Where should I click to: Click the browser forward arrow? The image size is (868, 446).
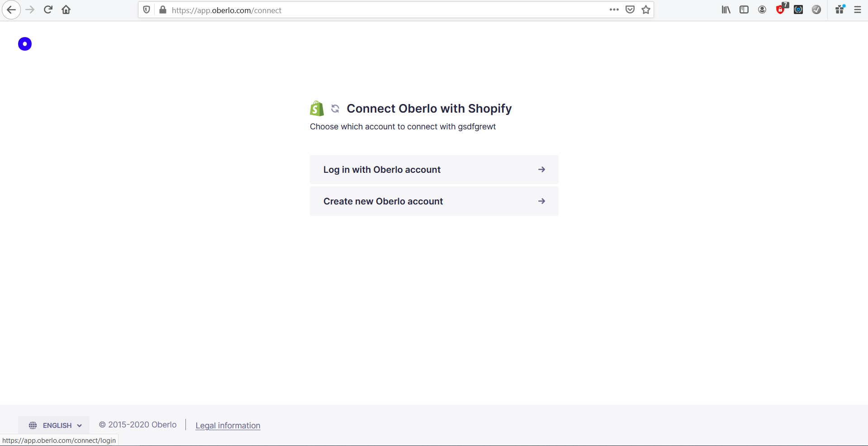point(30,10)
